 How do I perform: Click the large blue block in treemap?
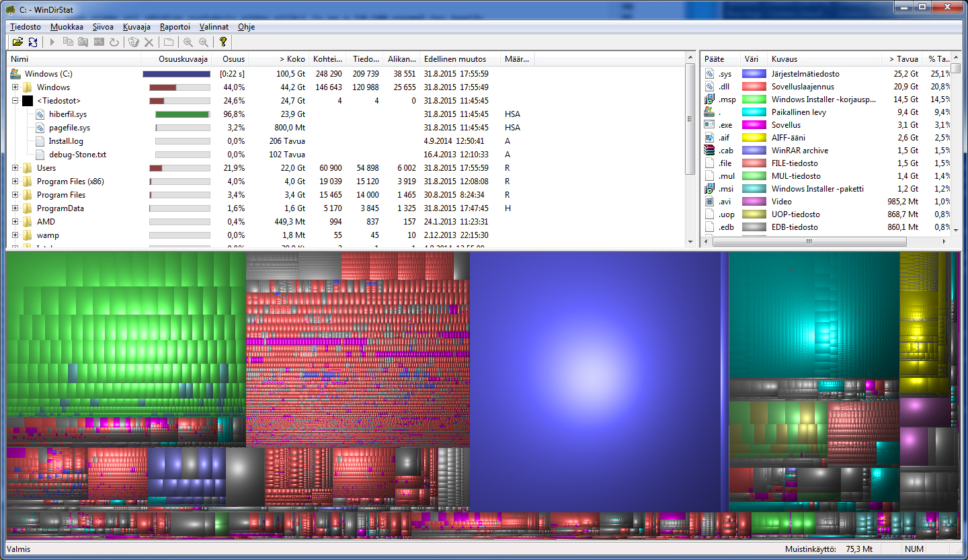coord(595,380)
